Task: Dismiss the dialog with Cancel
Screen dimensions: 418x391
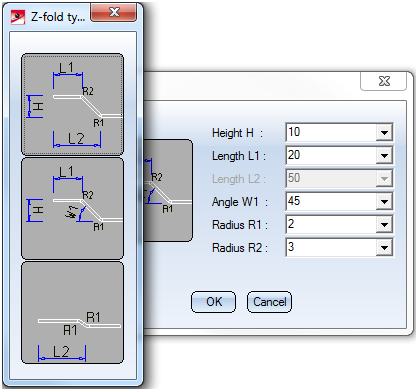Action: pos(269,302)
